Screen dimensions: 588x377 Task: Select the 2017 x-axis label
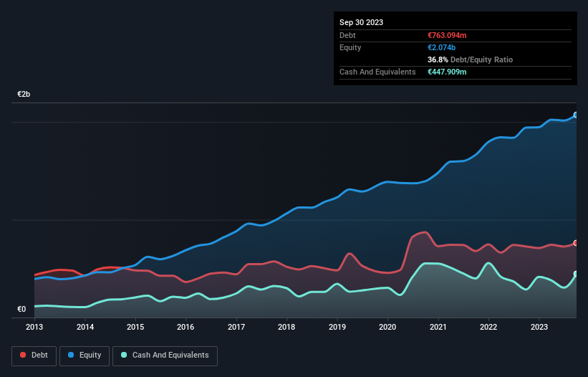pyautogui.click(x=236, y=327)
